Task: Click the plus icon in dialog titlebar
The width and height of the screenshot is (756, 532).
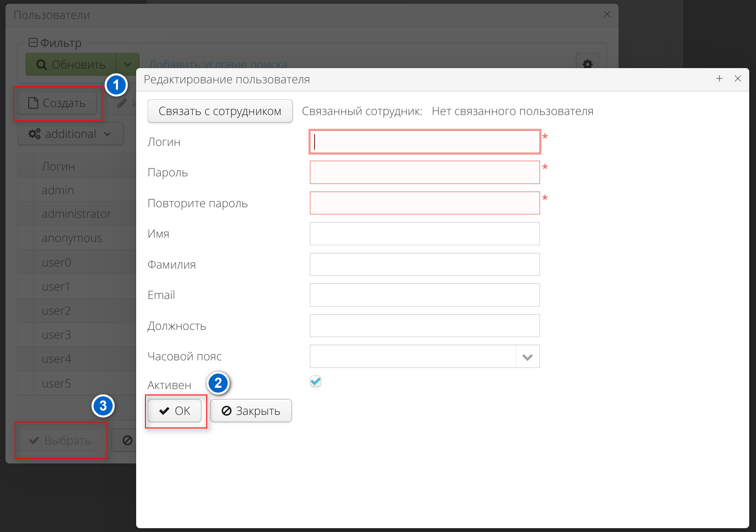Action: click(x=719, y=79)
